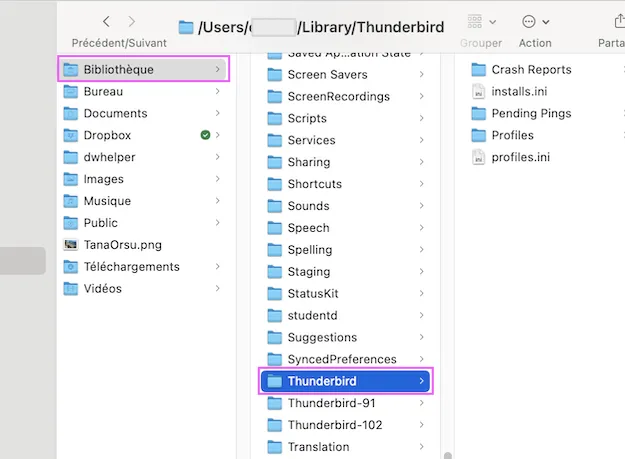
Task: Select the profiles.ini file name
Action: tap(521, 157)
